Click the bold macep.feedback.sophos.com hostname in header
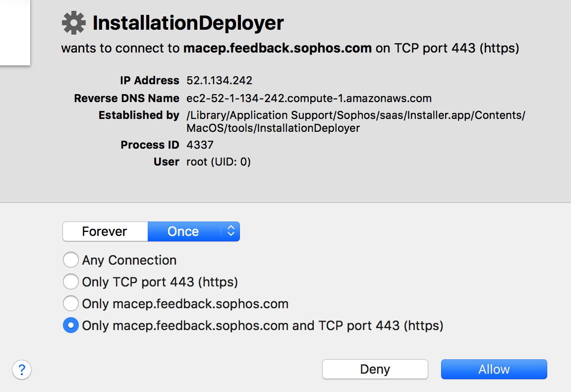 pos(278,48)
